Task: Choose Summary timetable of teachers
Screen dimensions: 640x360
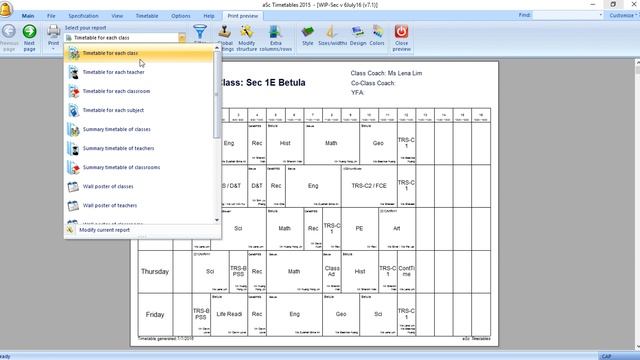Action: tap(139, 148)
